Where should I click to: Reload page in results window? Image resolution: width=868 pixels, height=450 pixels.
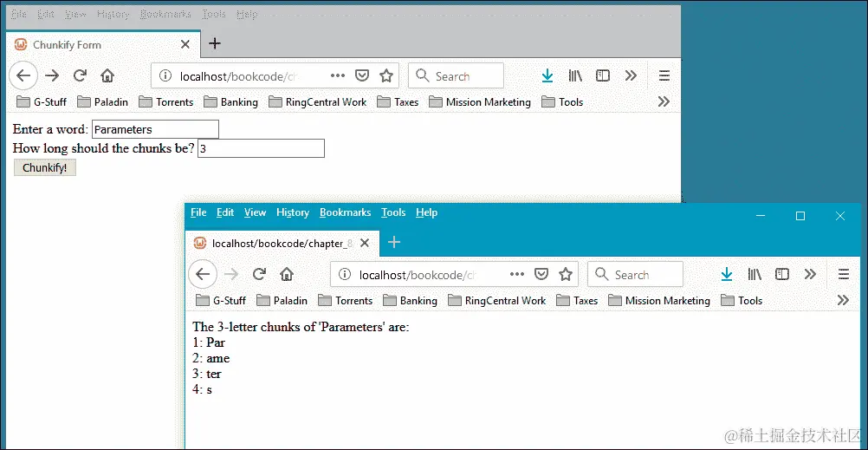(x=259, y=274)
